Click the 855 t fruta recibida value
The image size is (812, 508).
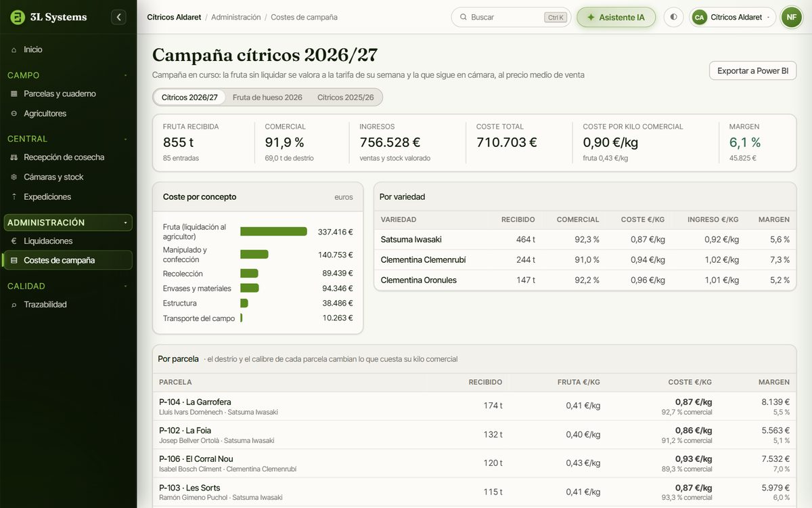(179, 142)
